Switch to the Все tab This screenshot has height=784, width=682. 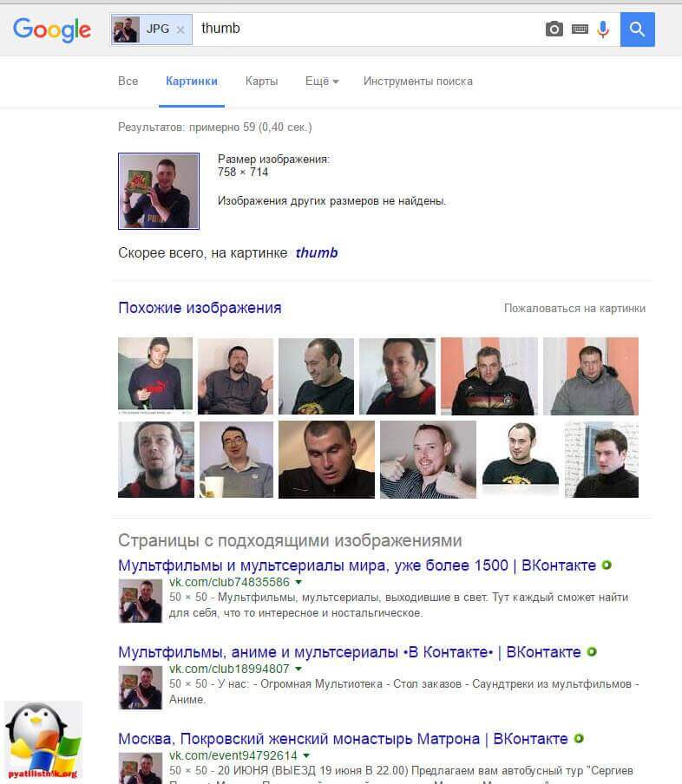point(128,81)
